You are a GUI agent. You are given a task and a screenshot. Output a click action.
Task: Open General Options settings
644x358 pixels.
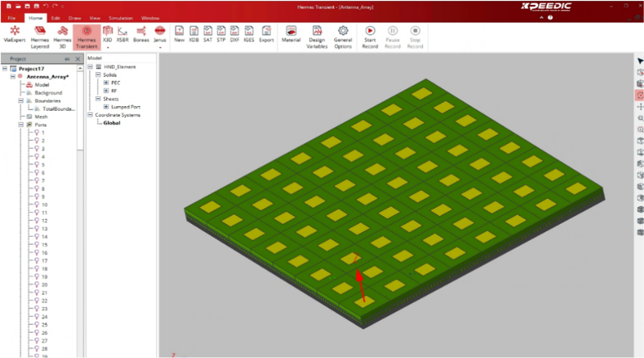(x=343, y=36)
